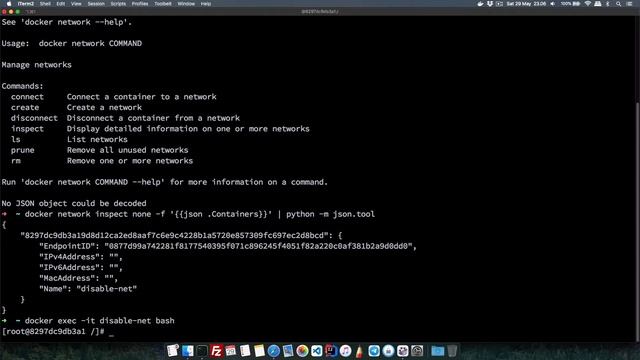Image resolution: width=640 pixels, height=360 pixels.
Task: Click the 'docker network inspect none' command line
Action: [x=200, y=214]
